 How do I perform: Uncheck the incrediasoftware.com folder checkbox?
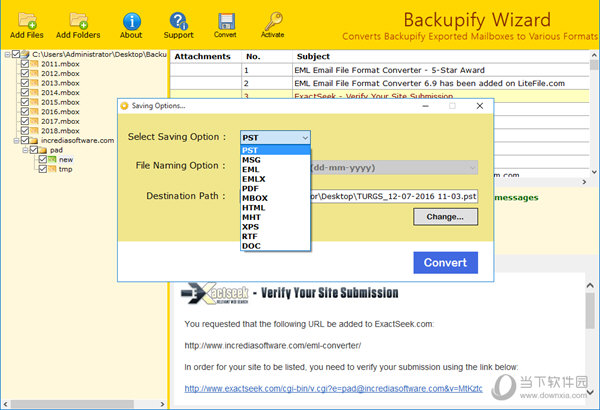click(x=25, y=140)
